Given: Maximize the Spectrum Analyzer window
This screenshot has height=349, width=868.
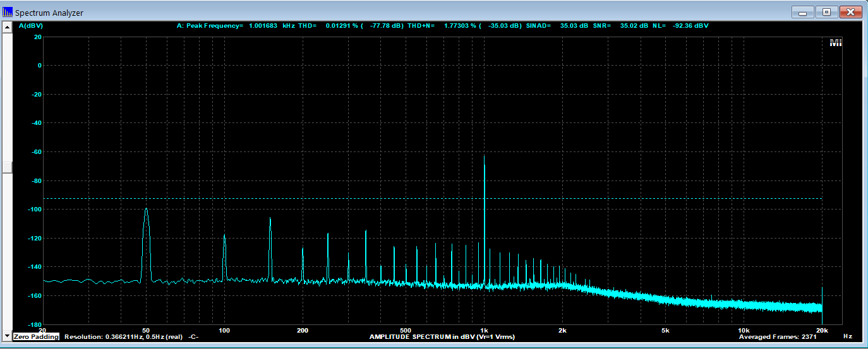Looking at the screenshot, I should [x=826, y=12].
